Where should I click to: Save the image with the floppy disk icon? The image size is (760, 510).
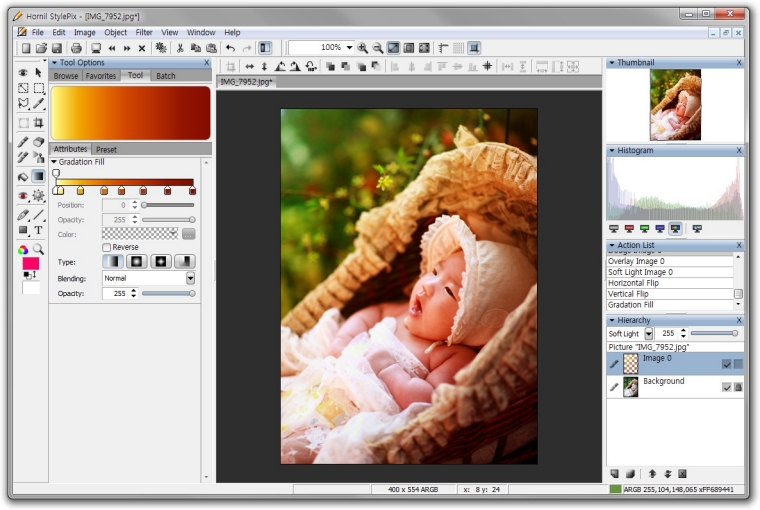57,48
